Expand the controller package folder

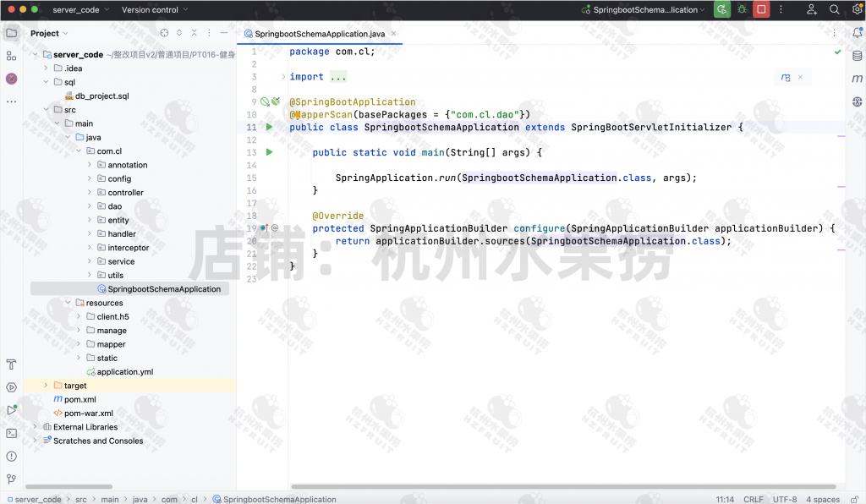tap(90, 193)
